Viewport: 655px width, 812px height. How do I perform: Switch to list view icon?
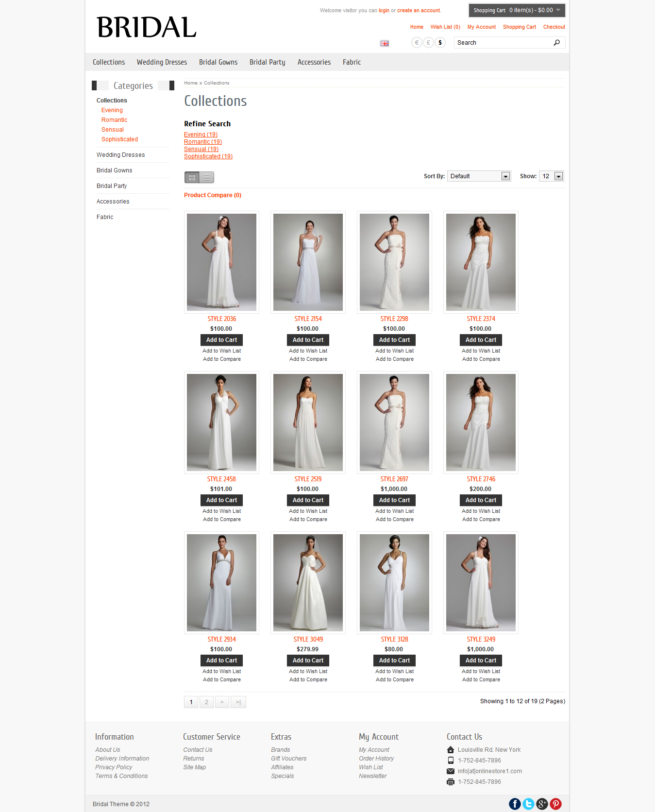[x=207, y=177]
